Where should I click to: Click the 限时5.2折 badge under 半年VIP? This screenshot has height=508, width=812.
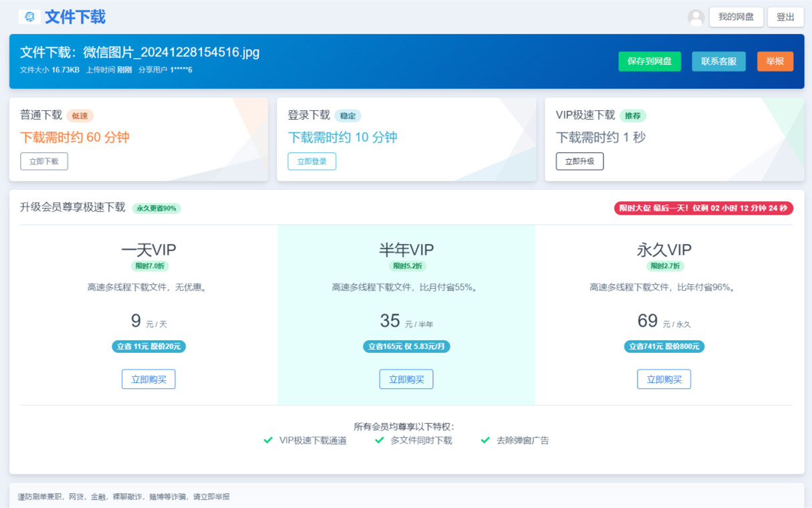(x=406, y=266)
